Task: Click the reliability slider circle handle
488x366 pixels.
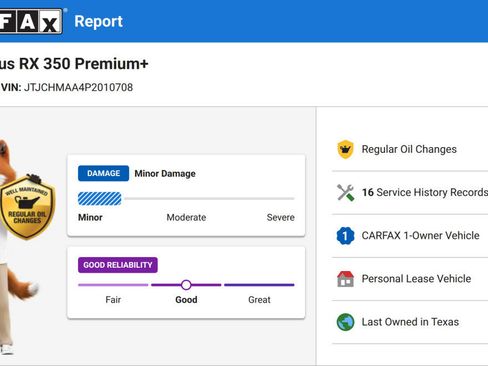Action: tap(186, 285)
